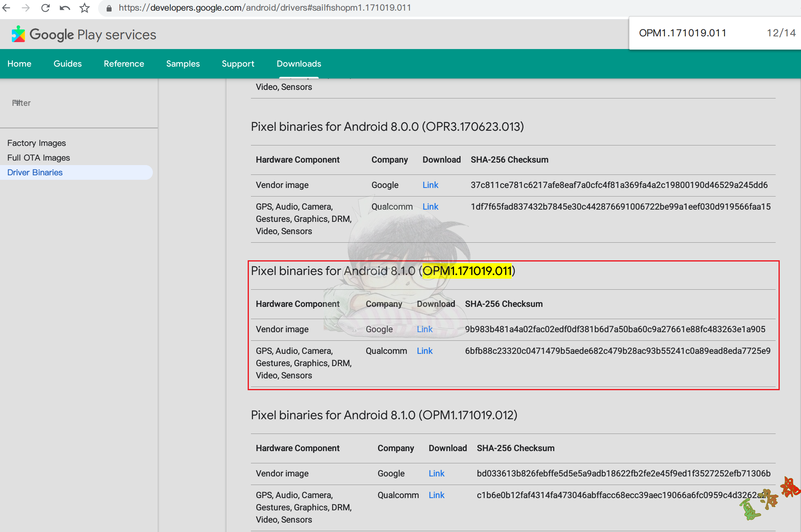Viewport: 801px width, 532px height.
Task: Open Factory Images in sidebar
Action: (x=36, y=143)
